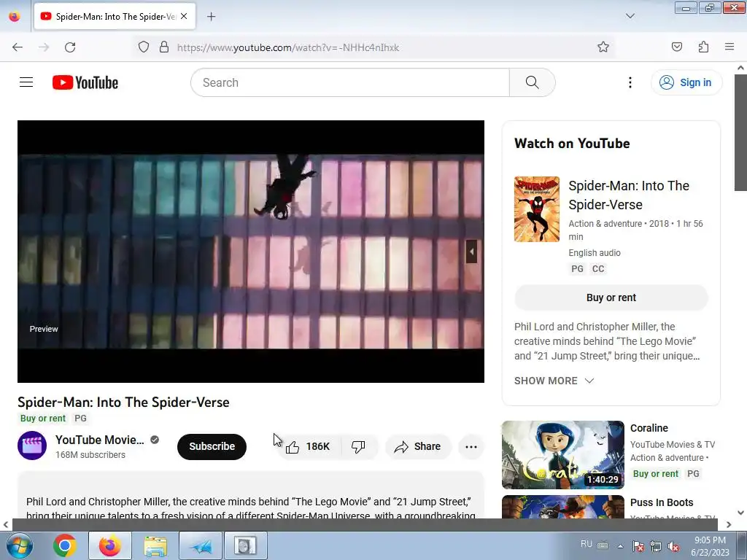Reload the current page
This screenshot has width=747, height=560.
(70, 47)
